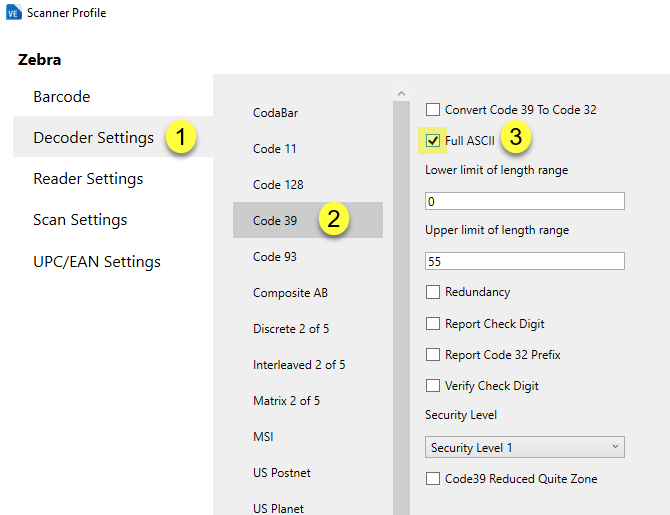Enable Convert Code 39 To Code 32

point(433,110)
